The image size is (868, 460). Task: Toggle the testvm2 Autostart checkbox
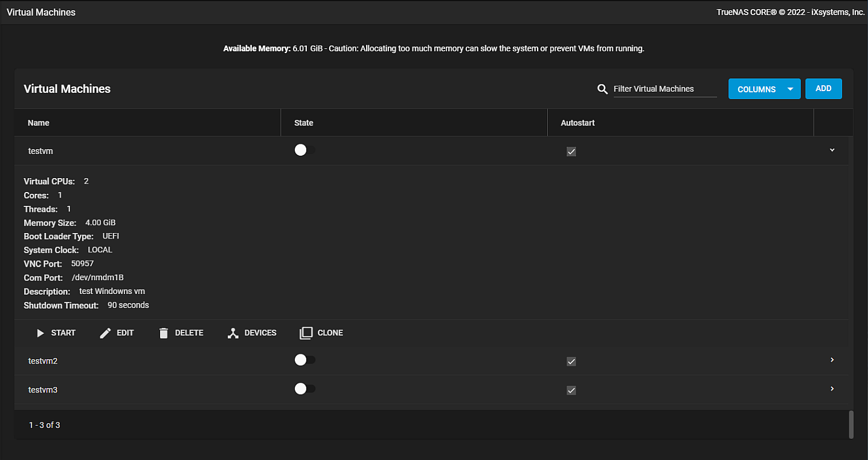point(571,362)
